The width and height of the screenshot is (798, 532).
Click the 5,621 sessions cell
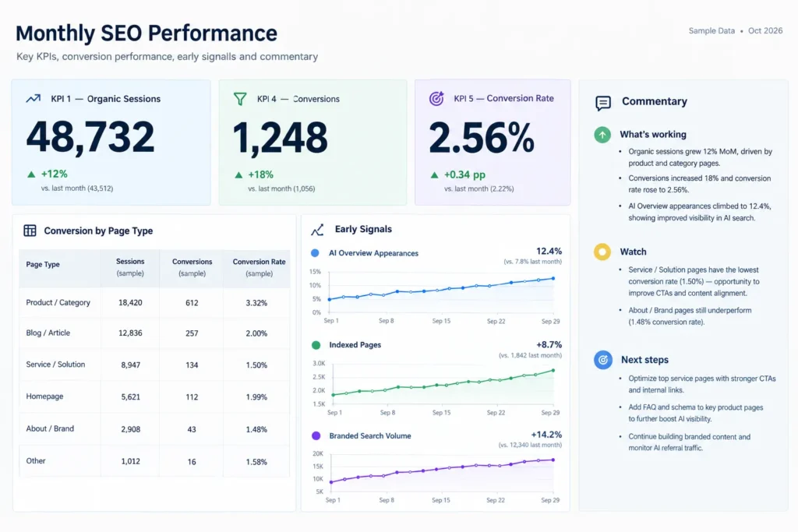pos(131,396)
